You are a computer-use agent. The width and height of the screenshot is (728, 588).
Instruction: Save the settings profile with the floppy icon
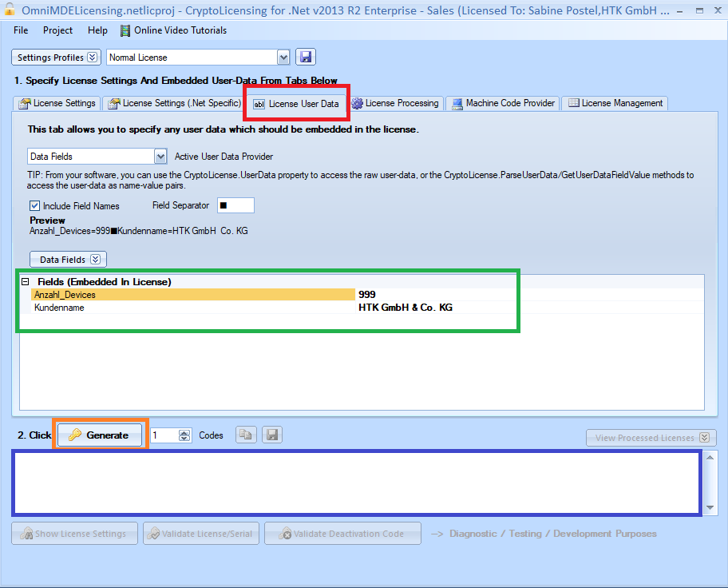click(x=306, y=58)
